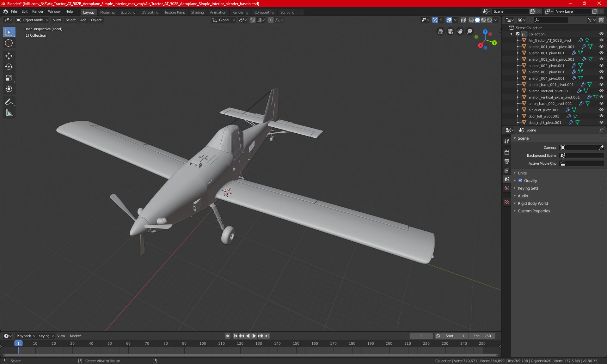Toggle the Gravity checkbox
The image size is (607, 364).
tap(520, 181)
